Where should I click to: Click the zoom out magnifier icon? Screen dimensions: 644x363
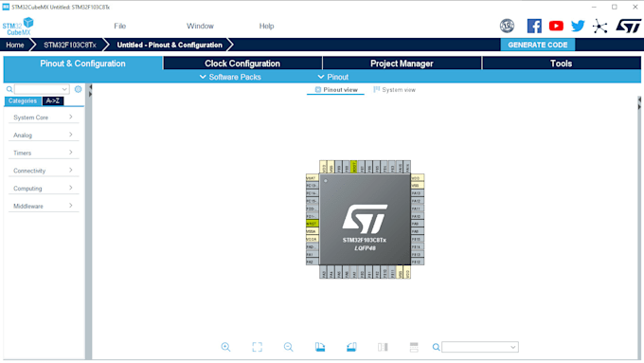(288, 347)
